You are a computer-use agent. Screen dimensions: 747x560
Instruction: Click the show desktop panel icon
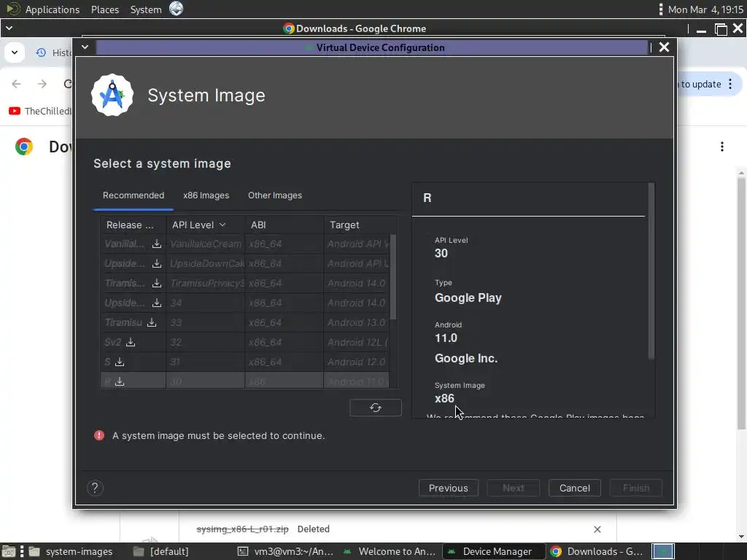click(9, 551)
